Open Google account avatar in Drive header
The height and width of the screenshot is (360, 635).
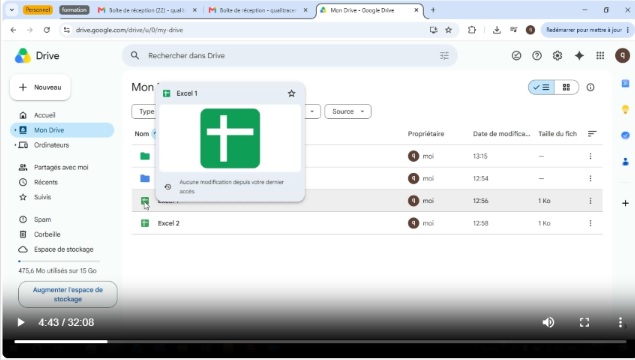(x=622, y=55)
